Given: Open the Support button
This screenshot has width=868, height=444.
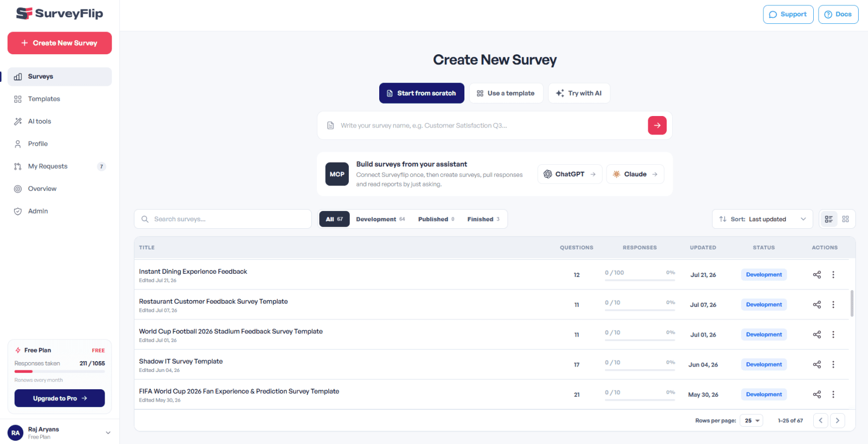Looking at the screenshot, I should coord(788,15).
